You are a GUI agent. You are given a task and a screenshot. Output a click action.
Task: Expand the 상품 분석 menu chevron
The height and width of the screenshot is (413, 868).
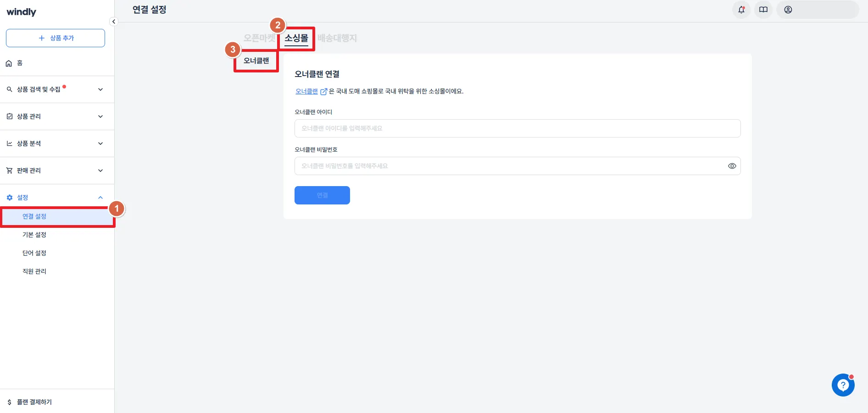pyautogui.click(x=100, y=143)
